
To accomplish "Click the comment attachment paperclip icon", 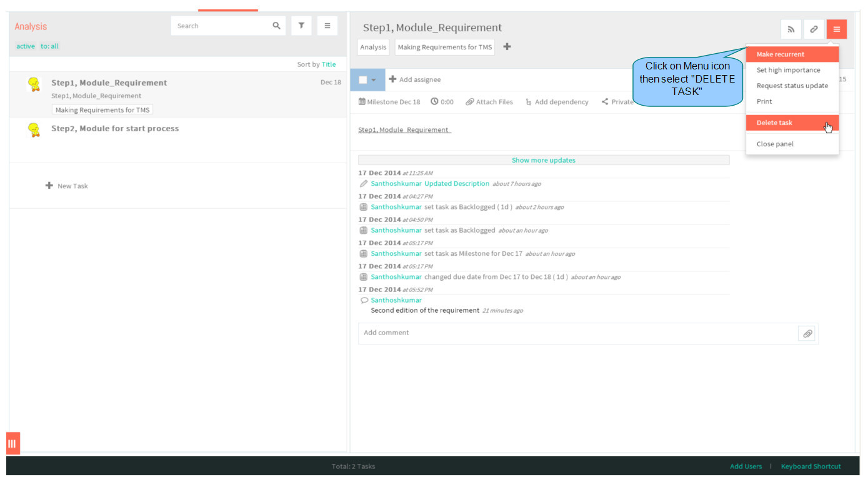I will click(x=807, y=333).
